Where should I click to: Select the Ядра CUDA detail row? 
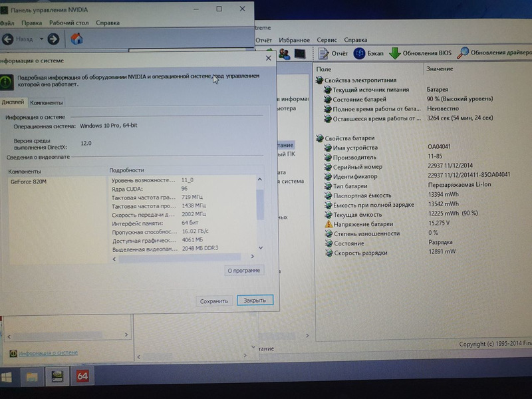click(x=184, y=189)
